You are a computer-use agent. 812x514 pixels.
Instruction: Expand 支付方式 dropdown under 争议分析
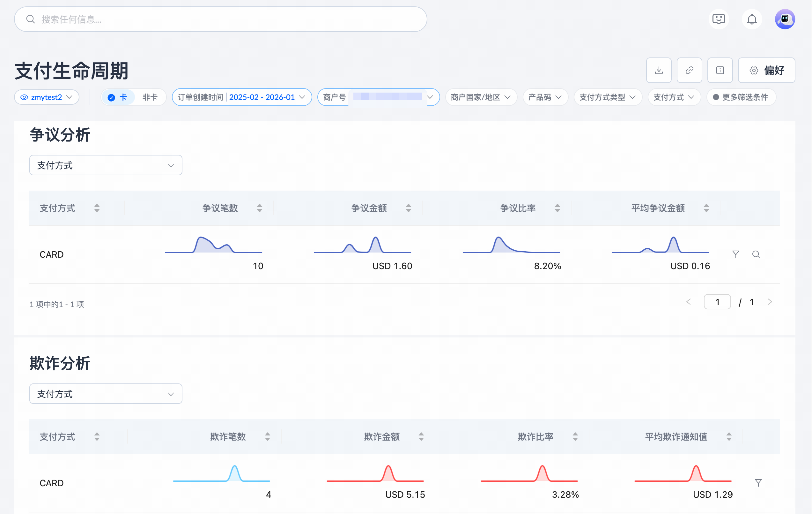106,165
